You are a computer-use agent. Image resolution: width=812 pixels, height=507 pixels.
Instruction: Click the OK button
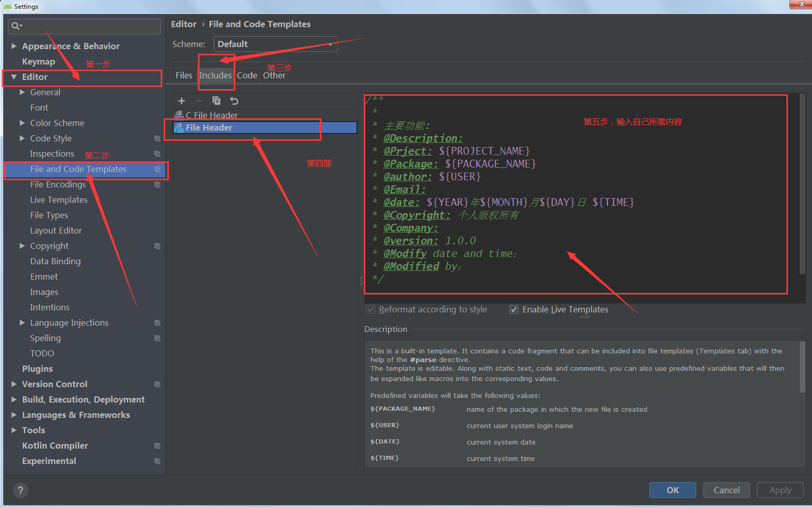point(673,490)
